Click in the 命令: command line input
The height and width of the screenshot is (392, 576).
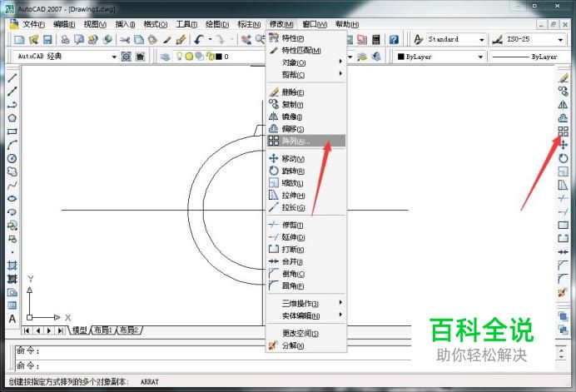click(213, 365)
